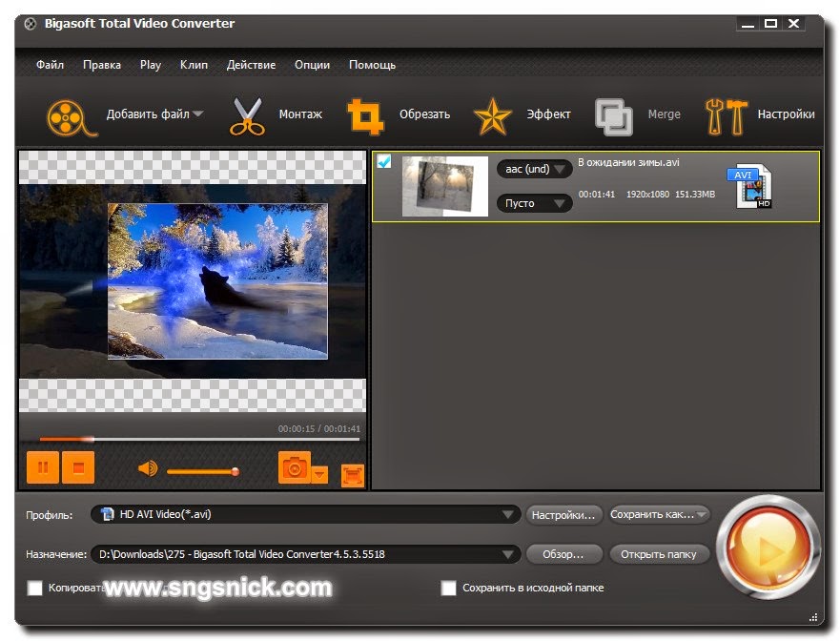Pause the video preview
Image resolution: width=840 pixels, height=641 pixels.
(43, 467)
